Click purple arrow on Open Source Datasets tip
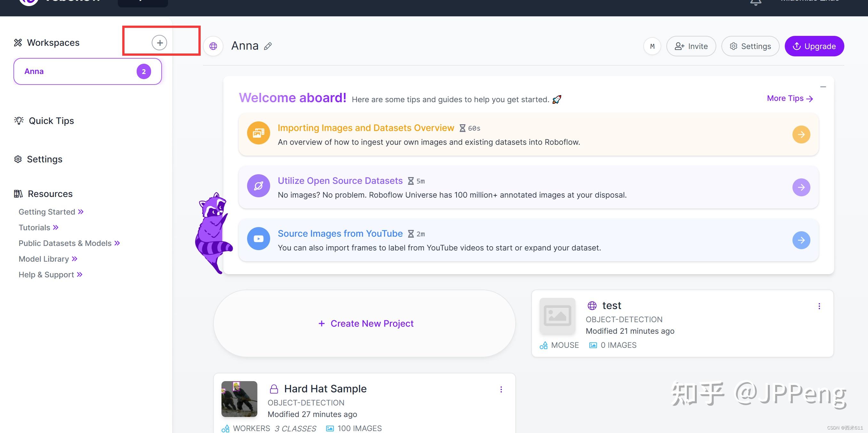 801,187
